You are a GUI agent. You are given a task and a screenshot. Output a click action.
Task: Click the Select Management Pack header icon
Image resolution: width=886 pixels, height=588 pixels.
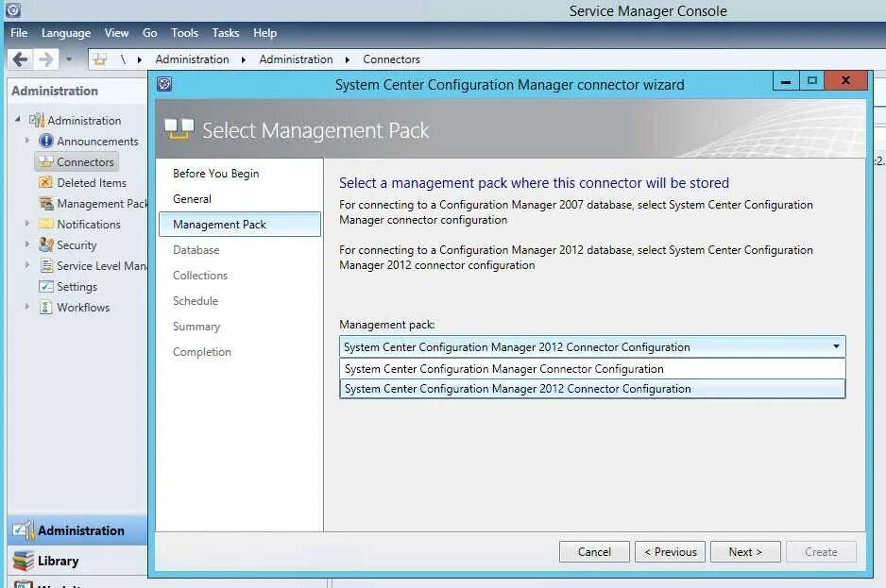click(x=179, y=128)
